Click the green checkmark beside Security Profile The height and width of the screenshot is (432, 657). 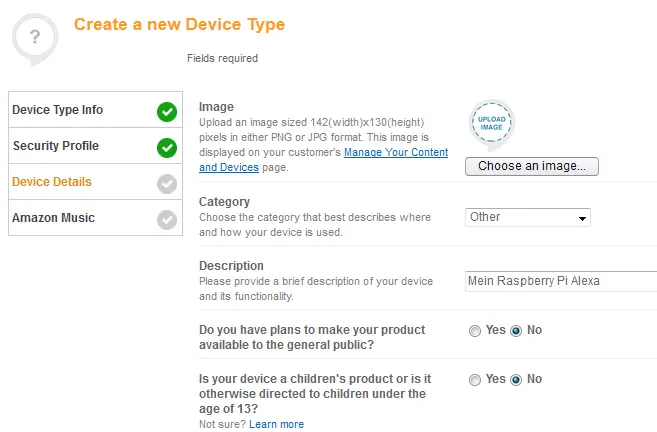167,148
